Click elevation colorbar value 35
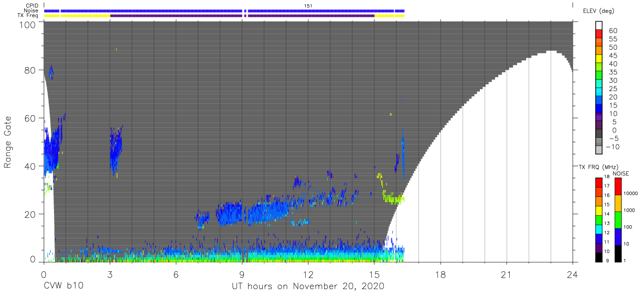The height and width of the screenshot is (297, 644). 613,72
